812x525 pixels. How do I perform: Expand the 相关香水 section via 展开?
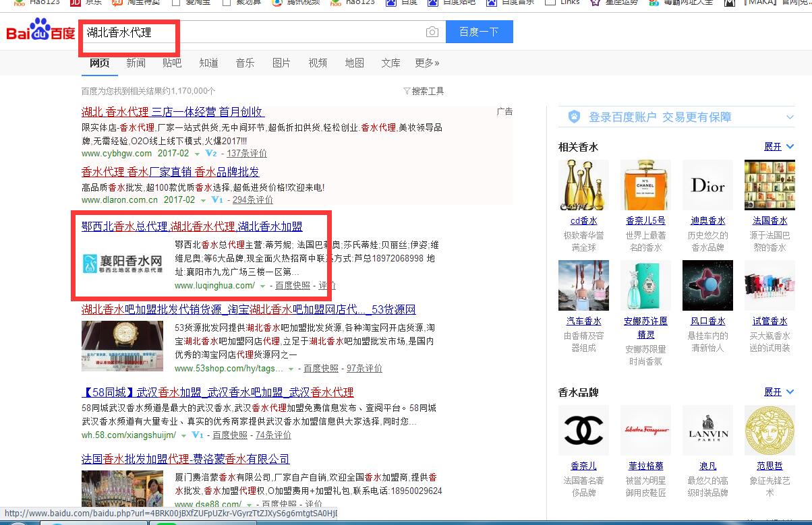779,147
